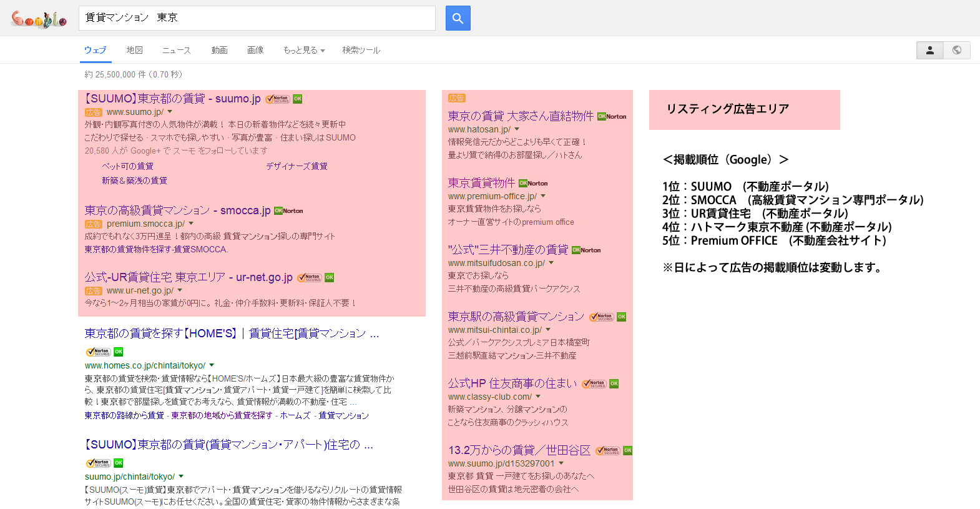Open 東京都の賃貸を探す【HOME'S】 result link
This screenshot has width=980, height=509.
232,334
